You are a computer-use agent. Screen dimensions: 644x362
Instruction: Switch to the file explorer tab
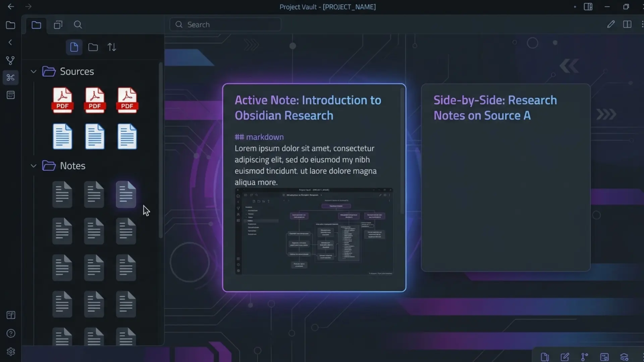pyautogui.click(x=36, y=25)
